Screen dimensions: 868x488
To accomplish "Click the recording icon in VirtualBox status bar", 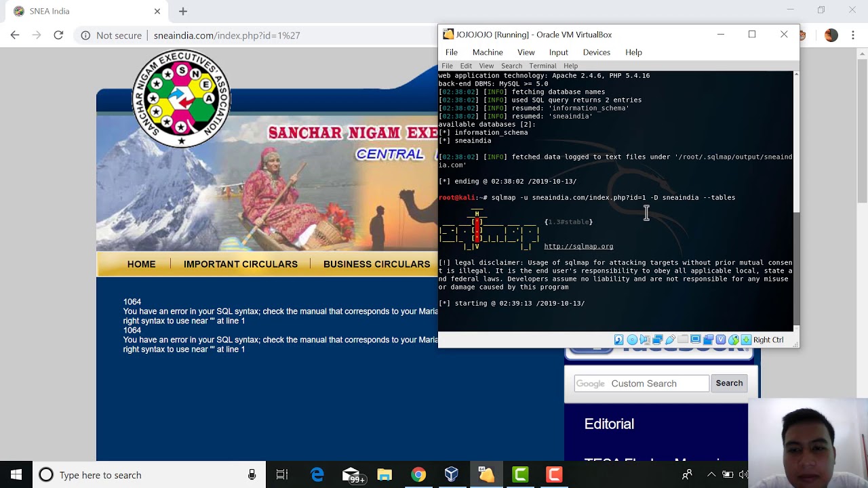I will [708, 340].
